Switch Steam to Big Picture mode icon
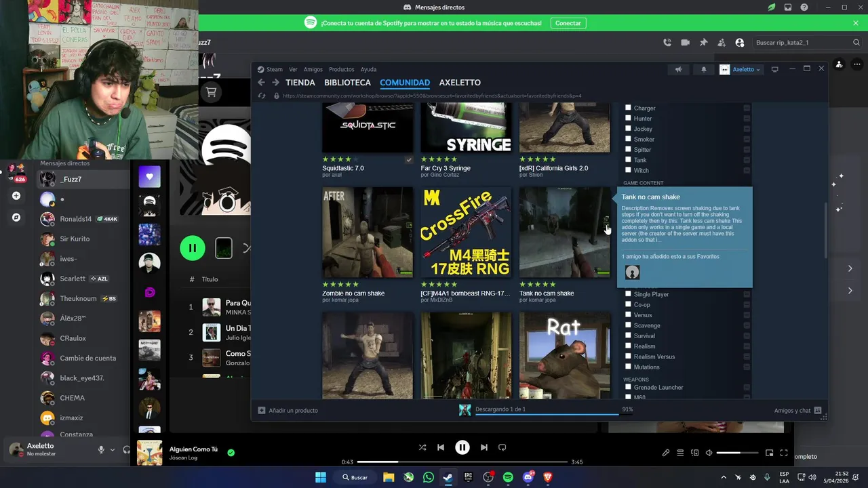 coord(774,69)
